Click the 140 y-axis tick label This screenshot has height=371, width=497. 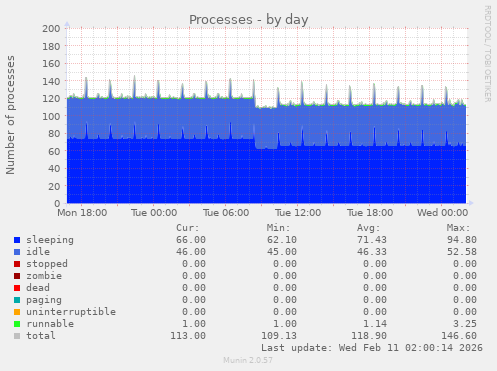(x=51, y=81)
